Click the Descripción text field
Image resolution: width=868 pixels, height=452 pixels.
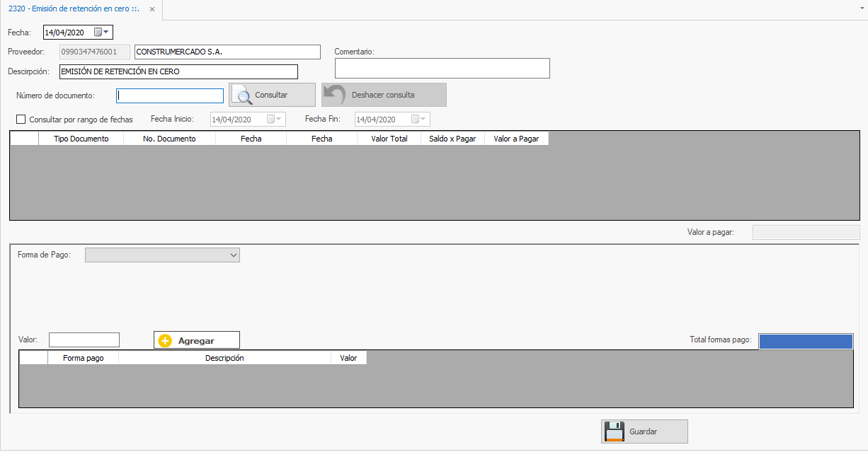click(178, 71)
